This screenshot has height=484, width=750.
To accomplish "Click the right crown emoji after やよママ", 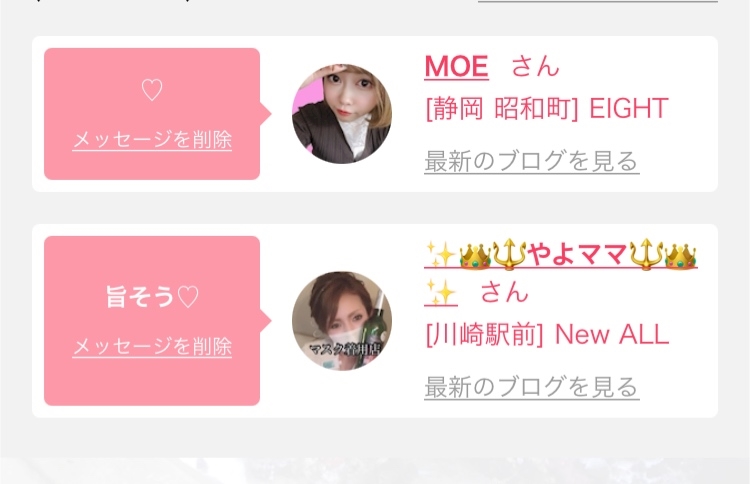I will click(680, 255).
